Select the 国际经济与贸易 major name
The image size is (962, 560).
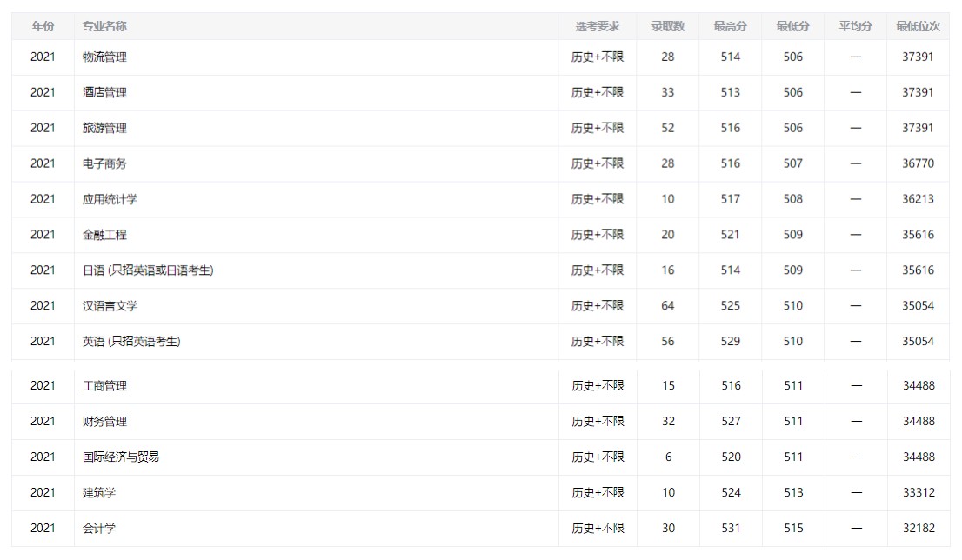coord(121,457)
